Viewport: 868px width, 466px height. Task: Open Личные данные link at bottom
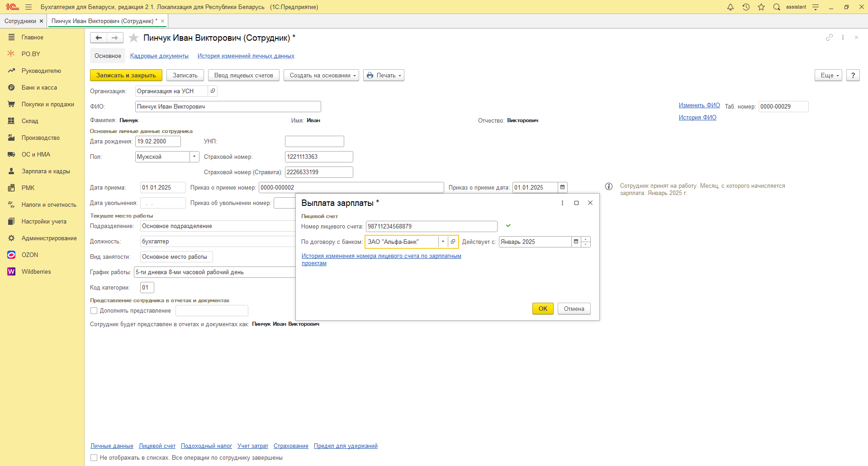coord(112,446)
